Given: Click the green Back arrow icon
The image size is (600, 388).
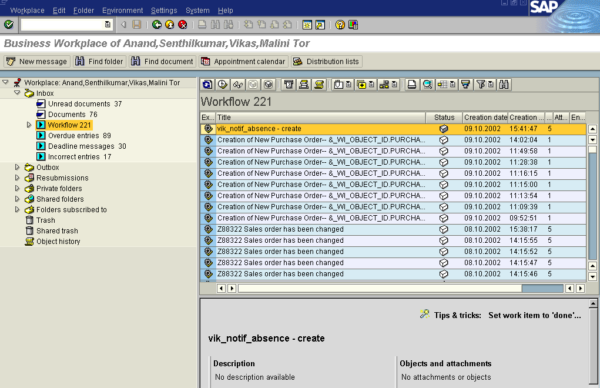Looking at the screenshot, I should (157, 25).
